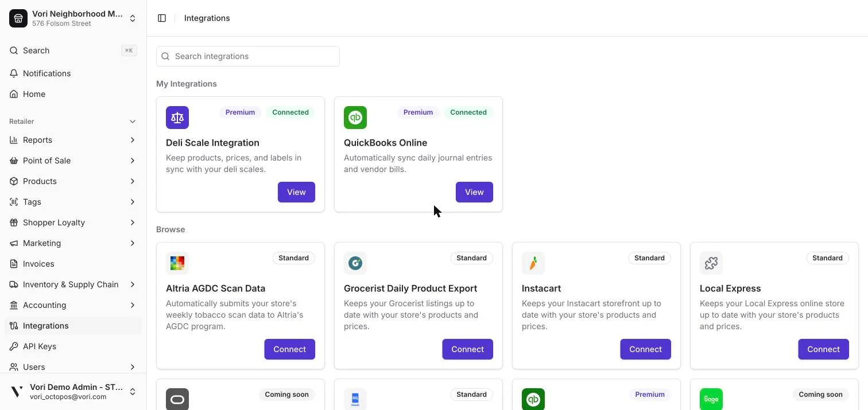868x410 pixels.
Task: Click the Premium badge on Deli Scale card
Action: point(240,112)
